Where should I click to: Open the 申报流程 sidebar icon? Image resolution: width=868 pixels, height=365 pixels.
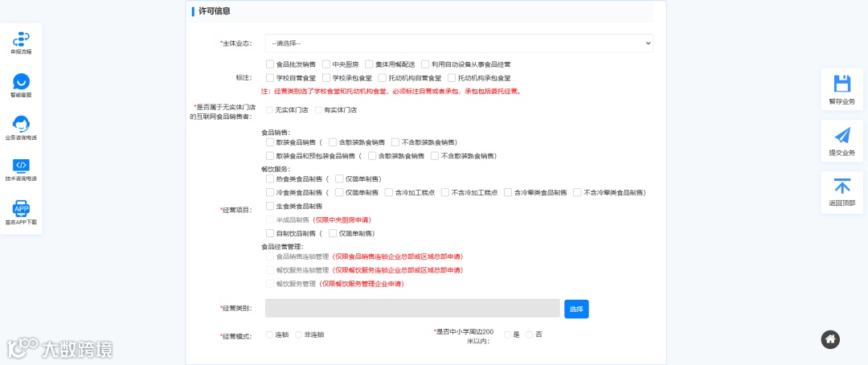click(21, 39)
